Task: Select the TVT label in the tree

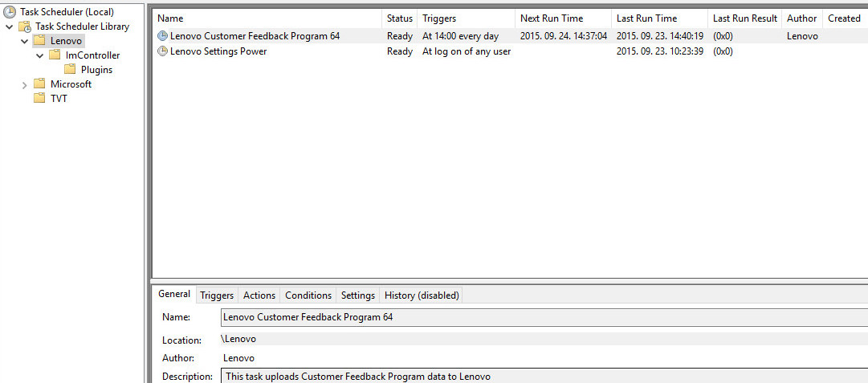Action: tap(59, 99)
